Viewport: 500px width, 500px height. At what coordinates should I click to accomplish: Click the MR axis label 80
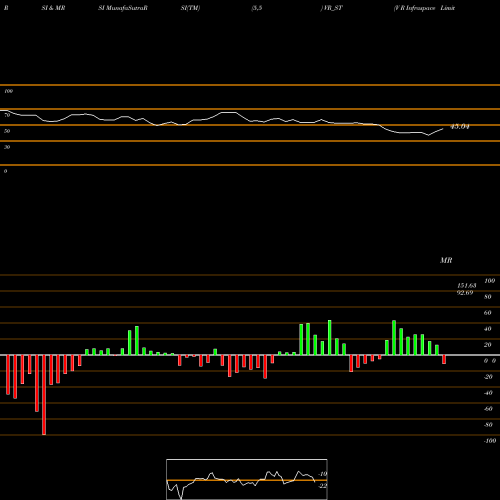pos(488,297)
